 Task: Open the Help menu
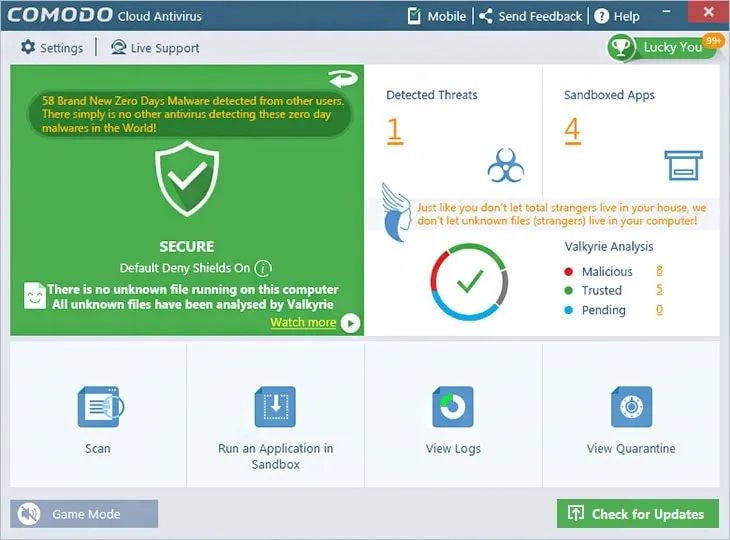coord(626,16)
